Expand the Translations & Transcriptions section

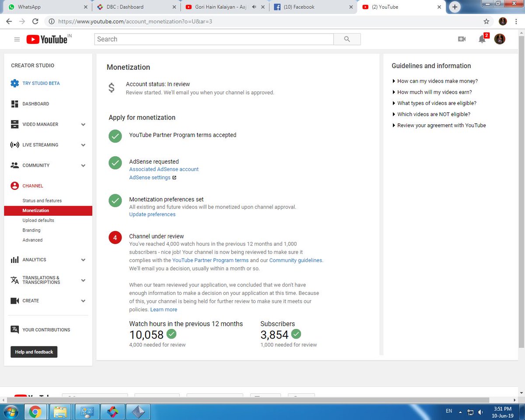point(83,280)
